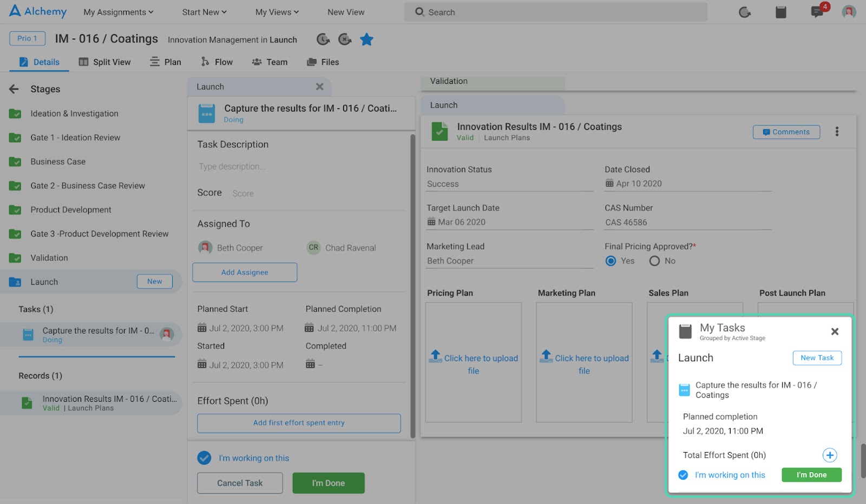
Task: Click Planned Completion calendar icon
Action: [310, 328]
